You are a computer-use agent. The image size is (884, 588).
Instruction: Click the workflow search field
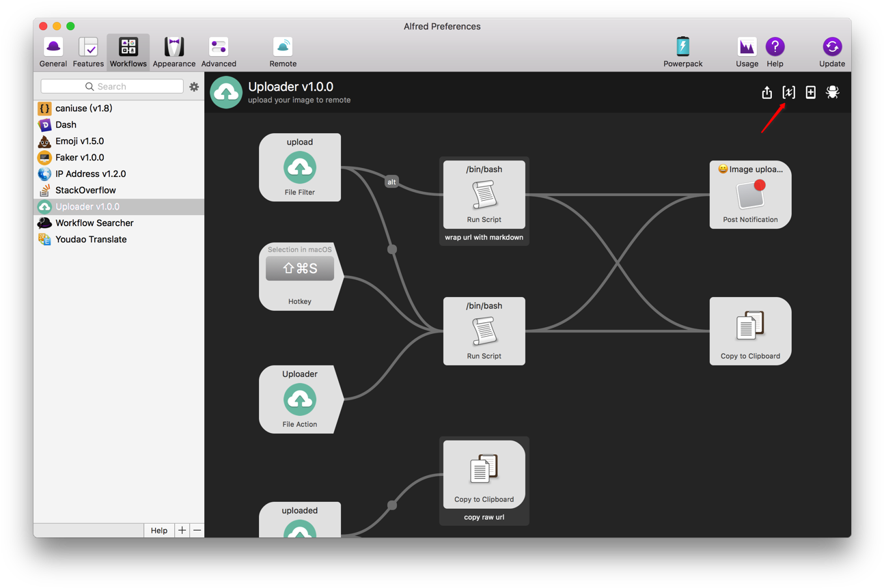coord(112,87)
